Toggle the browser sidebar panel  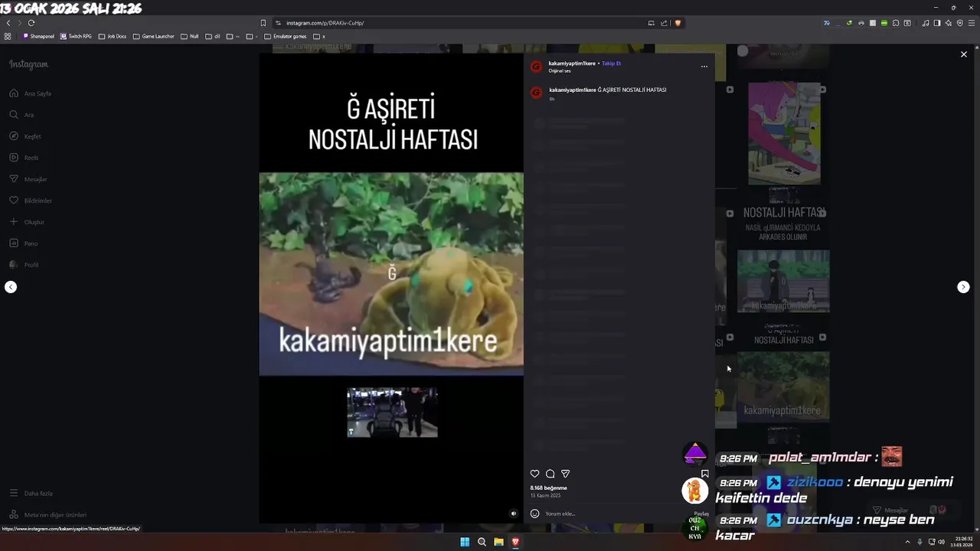[x=936, y=23]
